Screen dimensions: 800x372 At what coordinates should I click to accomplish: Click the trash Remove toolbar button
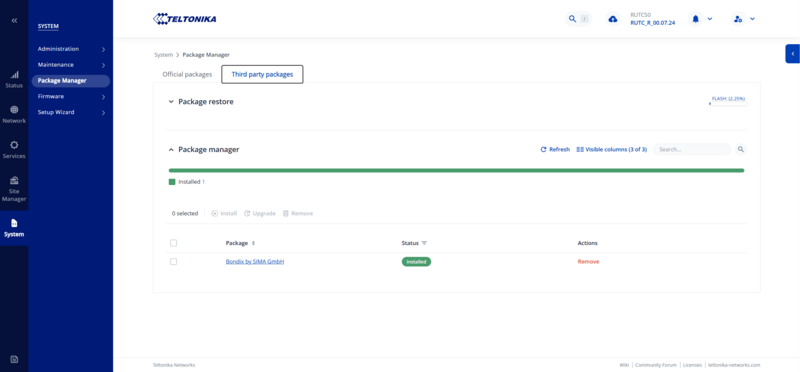tap(298, 213)
